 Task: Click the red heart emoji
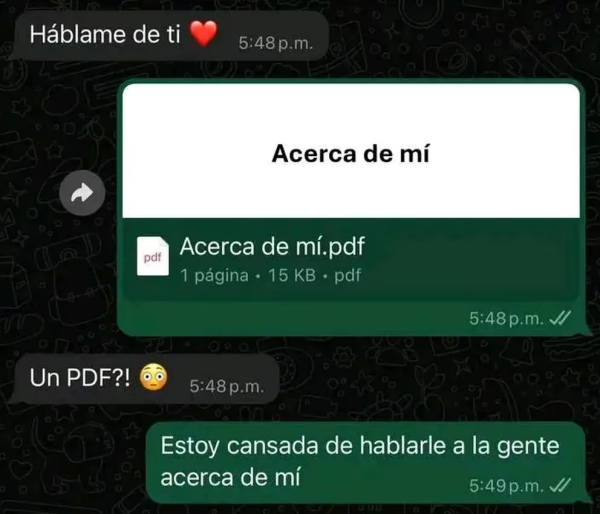click(204, 34)
